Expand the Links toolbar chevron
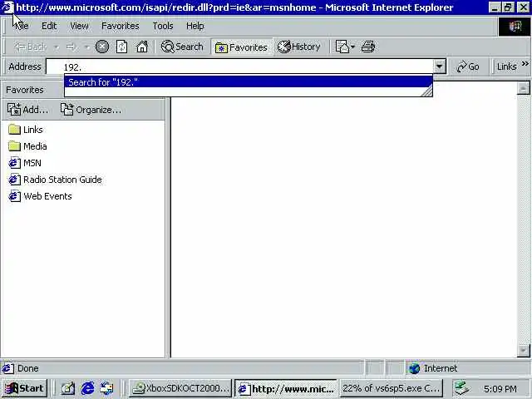Screen dimensions: 532x399 pyautogui.click(x=525, y=63)
